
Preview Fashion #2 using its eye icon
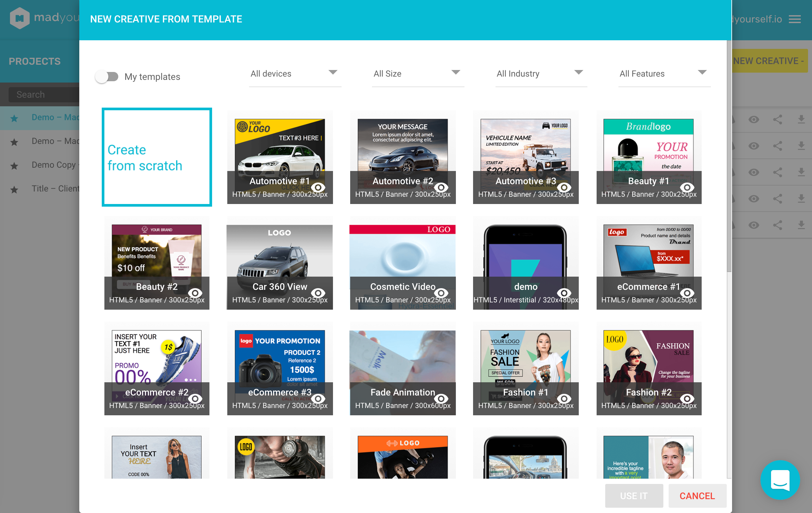click(687, 398)
